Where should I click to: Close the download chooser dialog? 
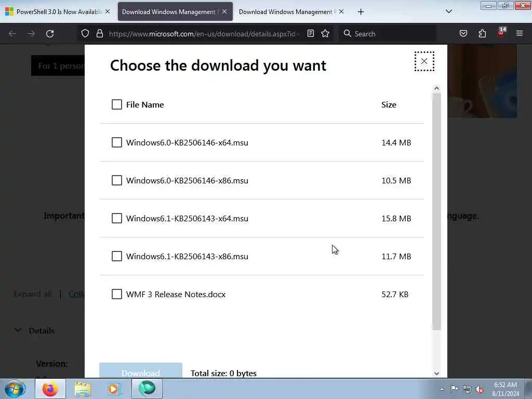424,61
